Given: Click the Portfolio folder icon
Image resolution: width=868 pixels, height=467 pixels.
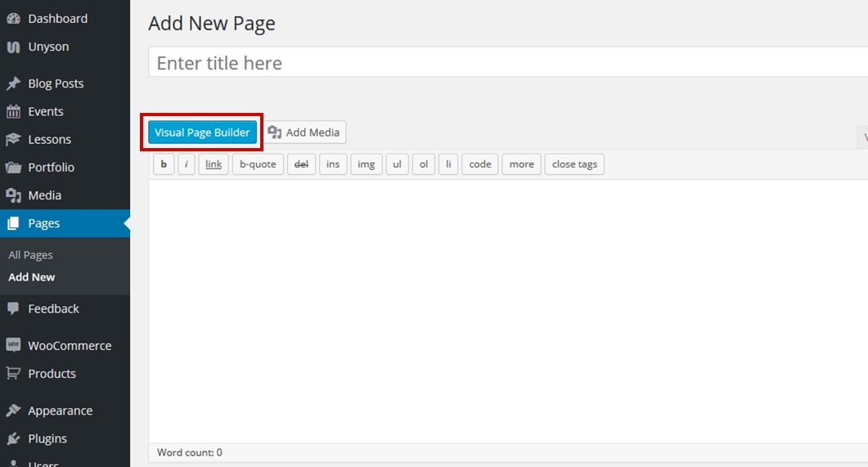Looking at the screenshot, I should click(13, 167).
